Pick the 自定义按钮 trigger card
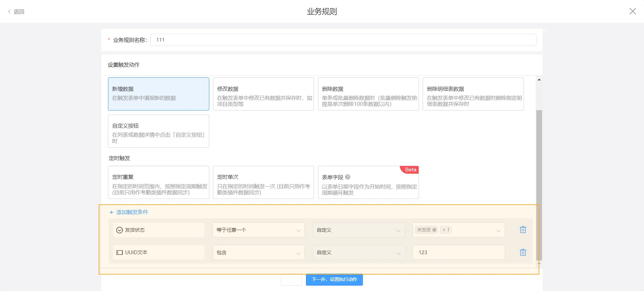 click(158, 131)
